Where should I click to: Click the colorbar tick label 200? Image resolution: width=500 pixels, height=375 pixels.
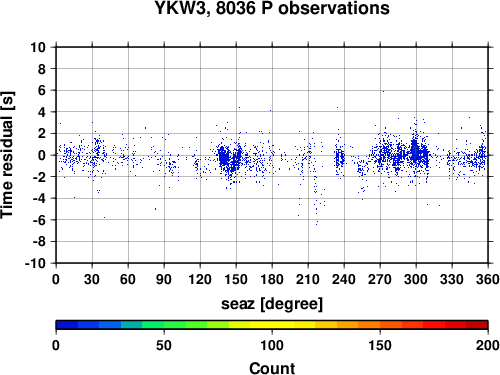point(487,345)
